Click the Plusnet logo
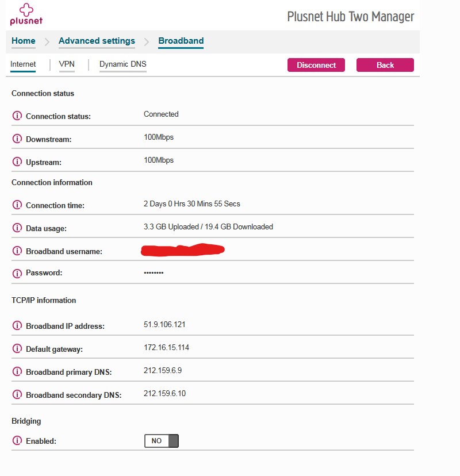This screenshot has width=460, height=476. pos(26,15)
